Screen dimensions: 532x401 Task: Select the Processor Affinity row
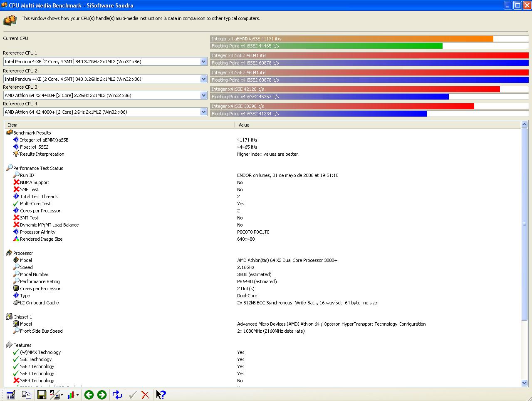pos(262,232)
